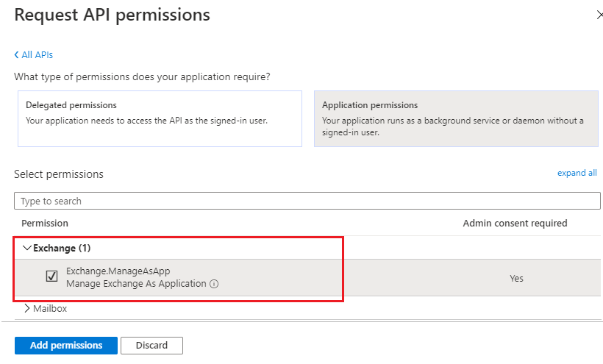Click the info icon beside Manage Exchange As Application

pyautogui.click(x=214, y=284)
